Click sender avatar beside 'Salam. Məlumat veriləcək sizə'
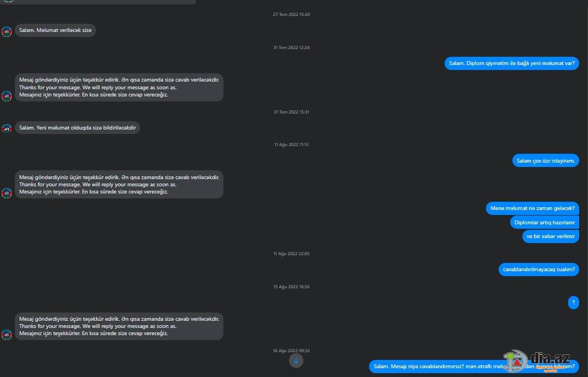 coord(7,32)
